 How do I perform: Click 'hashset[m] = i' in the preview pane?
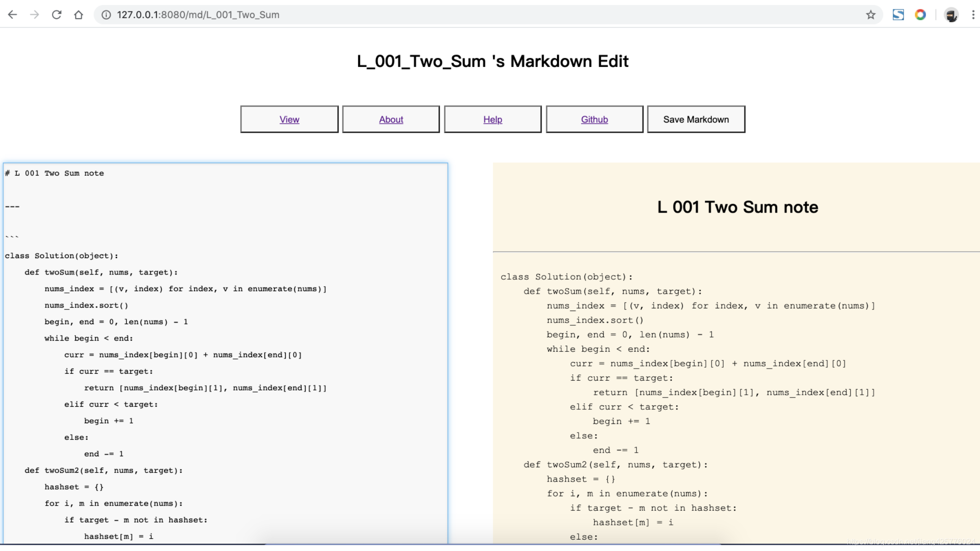(633, 522)
